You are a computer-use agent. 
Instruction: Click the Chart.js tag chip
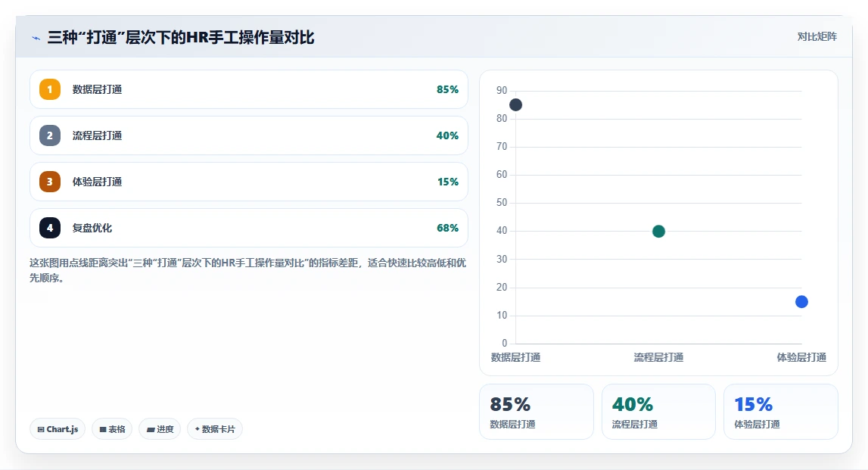point(58,429)
